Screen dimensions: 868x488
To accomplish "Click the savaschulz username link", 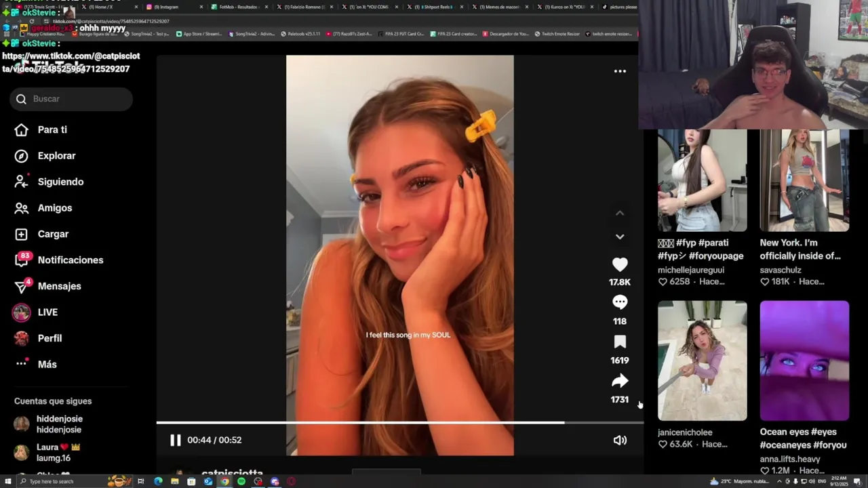I will (x=781, y=270).
